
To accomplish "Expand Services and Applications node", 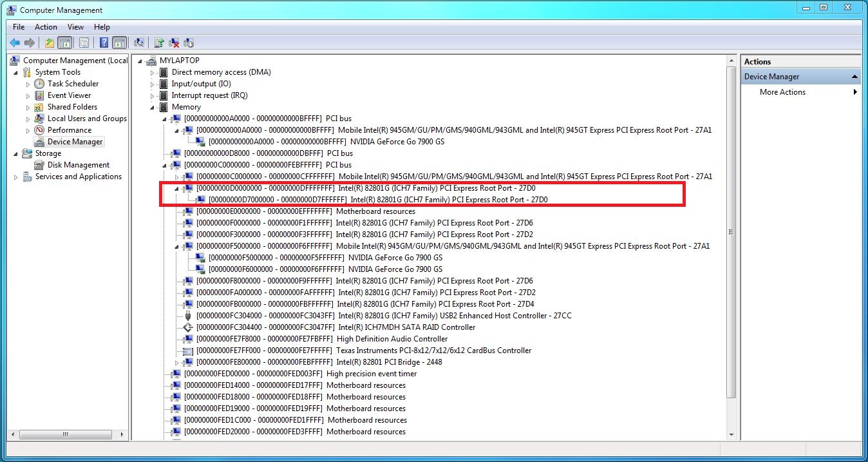I will [16, 177].
